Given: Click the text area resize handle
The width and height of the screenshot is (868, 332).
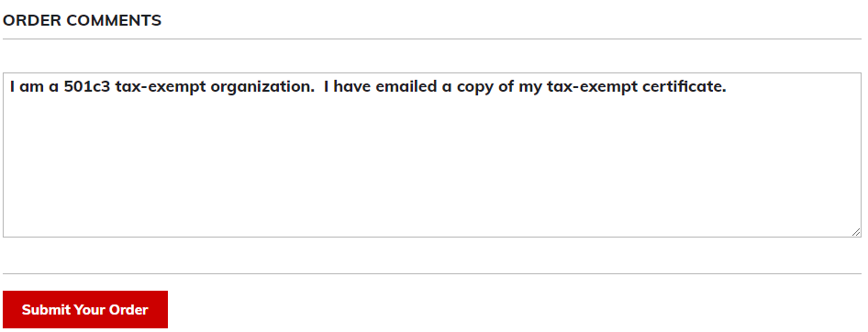Looking at the screenshot, I should (856, 232).
